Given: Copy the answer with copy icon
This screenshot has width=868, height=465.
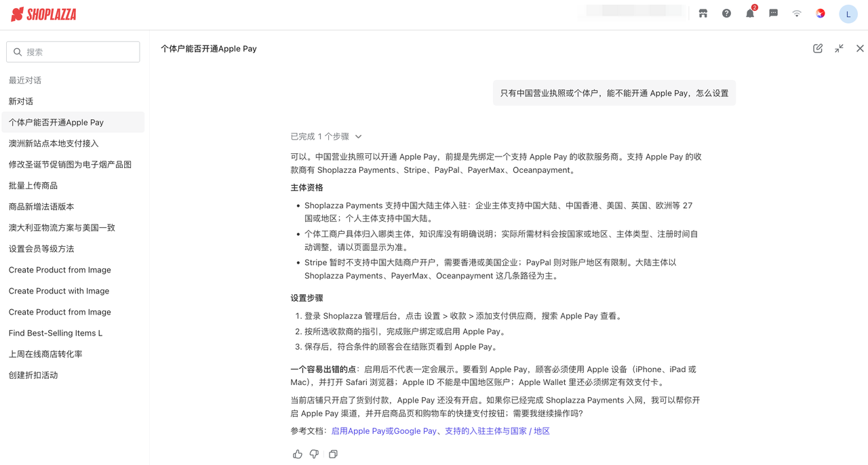Looking at the screenshot, I should point(333,454).
